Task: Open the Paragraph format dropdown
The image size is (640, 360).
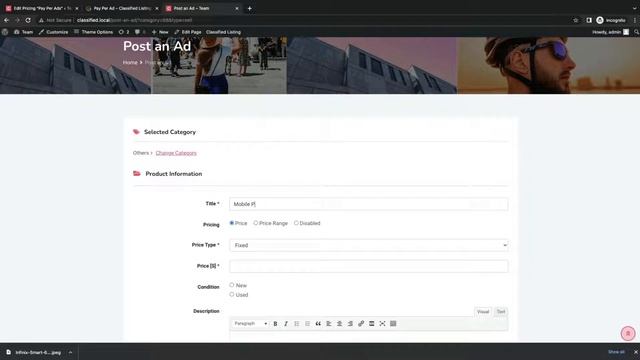Action: (x=251, y=324)
